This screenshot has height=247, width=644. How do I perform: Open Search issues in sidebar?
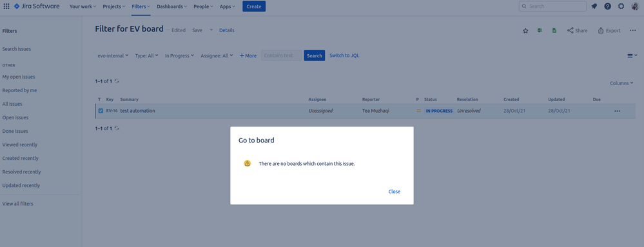coord(16,49)
